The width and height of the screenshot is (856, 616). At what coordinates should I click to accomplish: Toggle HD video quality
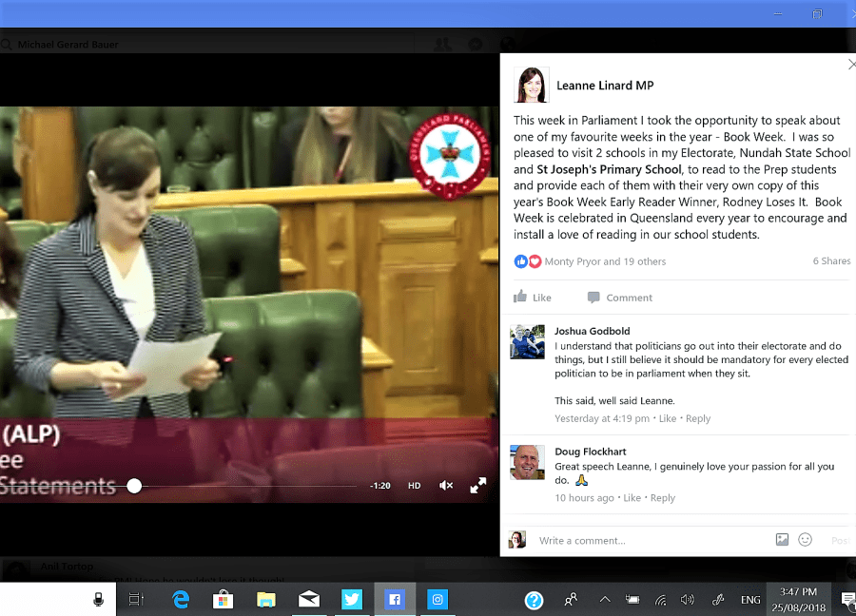coord(415,486)
